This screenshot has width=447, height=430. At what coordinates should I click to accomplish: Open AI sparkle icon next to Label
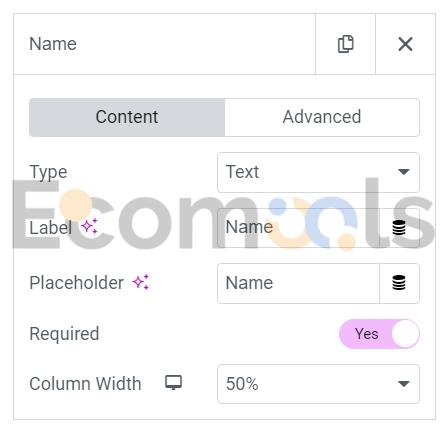89,227
